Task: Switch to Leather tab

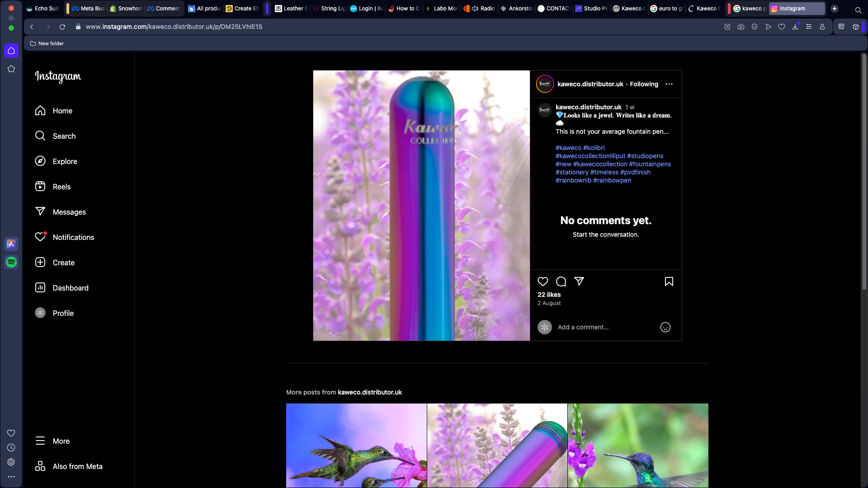Action: tap(292, 9)
